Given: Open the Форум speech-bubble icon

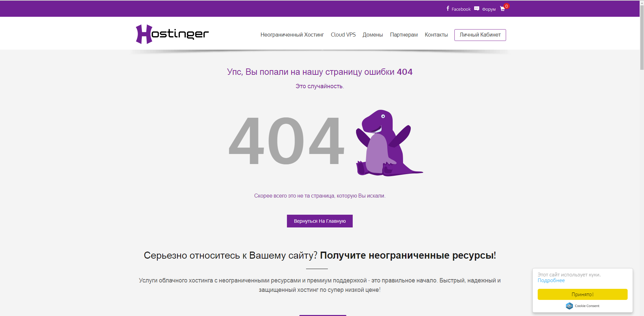Looking at the screenshot, I should 477,8.
